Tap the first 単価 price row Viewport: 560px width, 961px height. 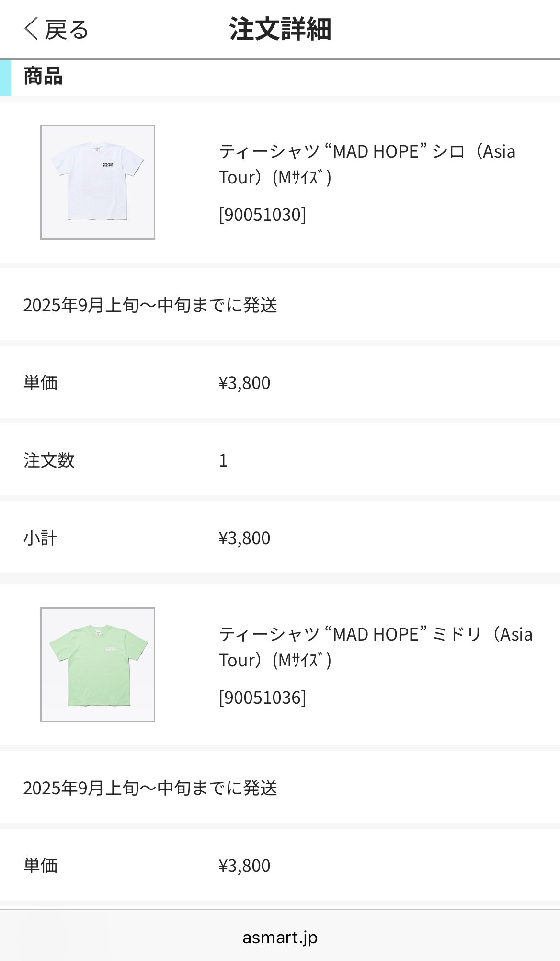(x=280, y=382)
